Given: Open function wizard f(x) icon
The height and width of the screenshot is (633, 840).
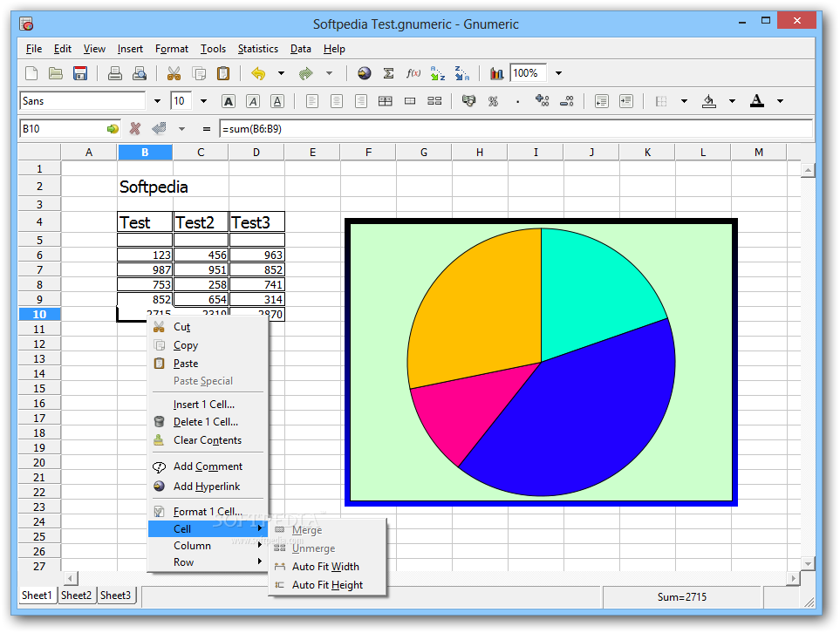Looking at the screenshot, I should tap(413, 73).
